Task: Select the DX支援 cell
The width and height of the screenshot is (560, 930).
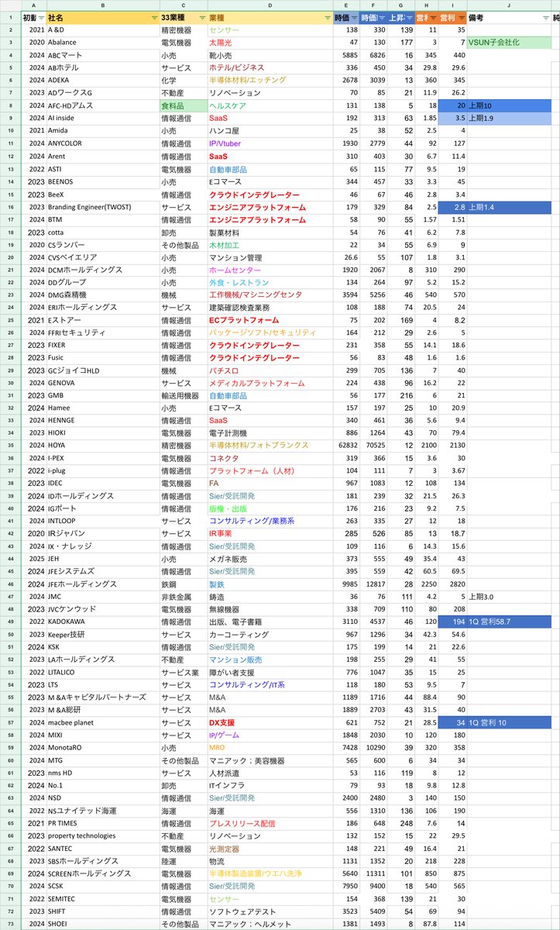Action: pyautogui.click(x=270, y=722)
